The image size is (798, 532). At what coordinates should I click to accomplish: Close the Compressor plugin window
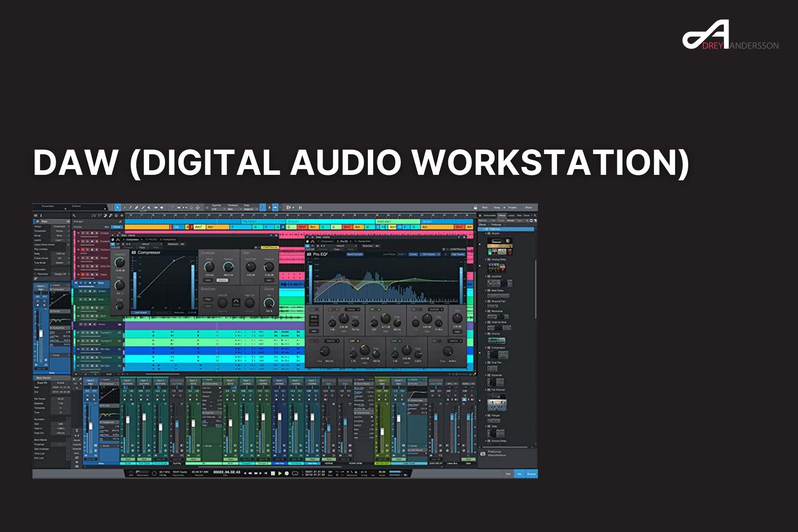(x=276, y=235)
